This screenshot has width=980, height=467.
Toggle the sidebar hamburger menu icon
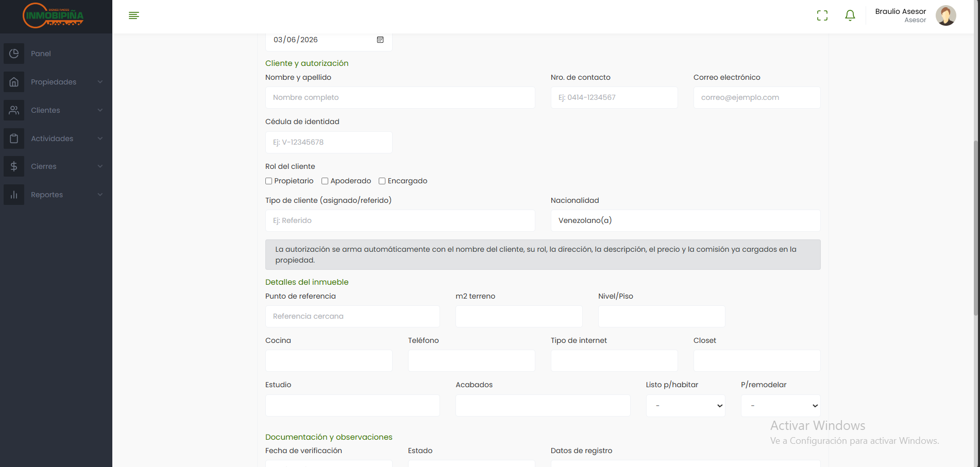(134, 15)
